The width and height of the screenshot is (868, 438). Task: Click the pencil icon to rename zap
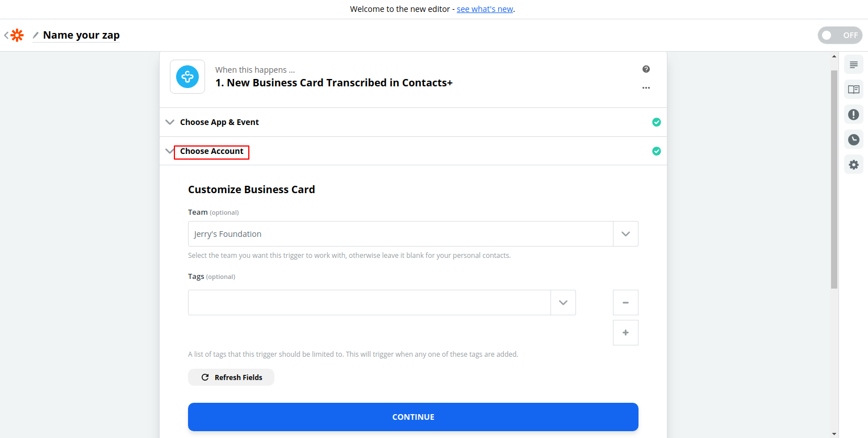[x=36, y=35]
